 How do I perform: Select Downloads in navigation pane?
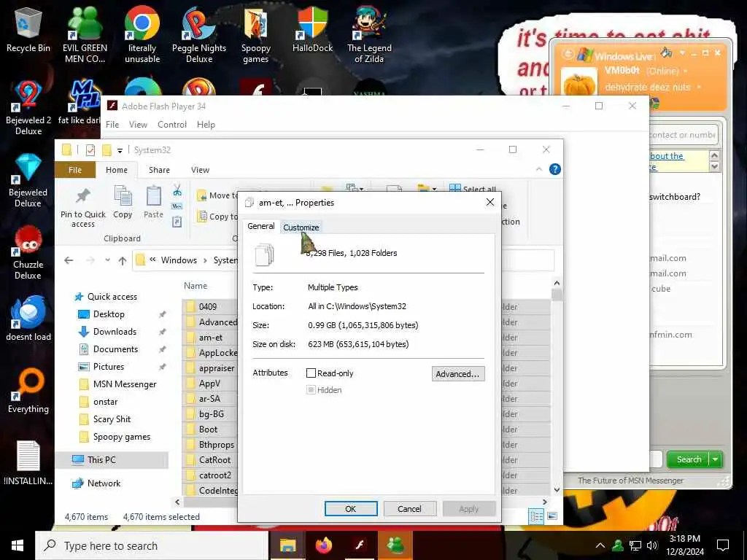tap(115, 332)
